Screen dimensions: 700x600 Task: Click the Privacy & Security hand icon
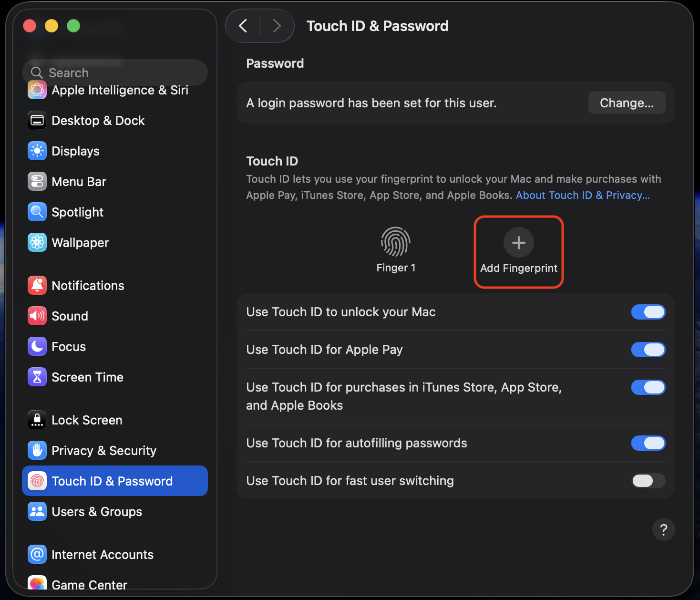37,451
